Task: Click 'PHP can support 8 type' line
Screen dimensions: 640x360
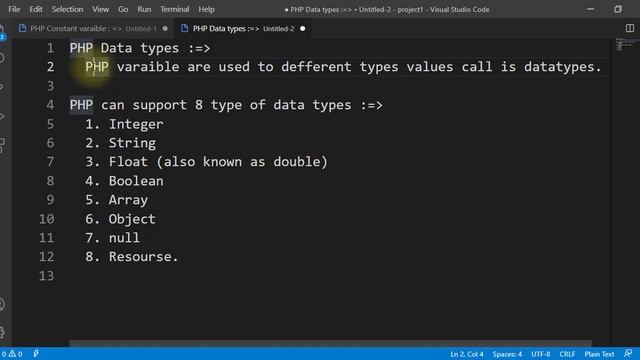Action: (226, 105)
